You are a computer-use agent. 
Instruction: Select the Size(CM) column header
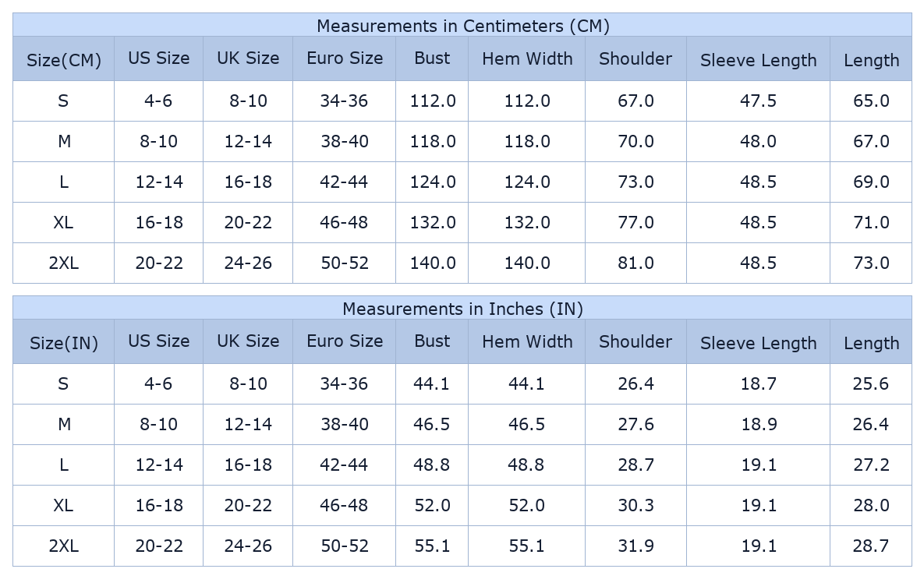coord(64,60)
